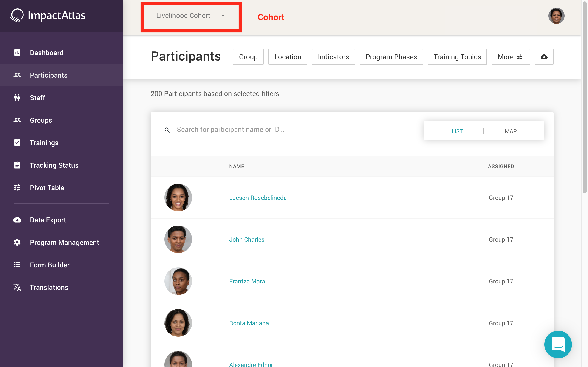
Task: Open the More filters menu
Action: pyautogui.click(x=510, y=57)
